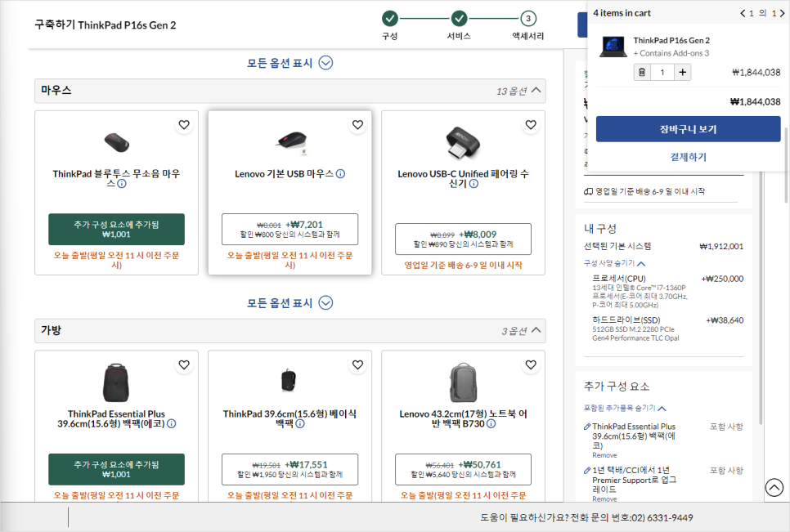Open info for USB-C Unified pairing receiver
The width and height of the screenshot is (790, 532).
[474, 184]
